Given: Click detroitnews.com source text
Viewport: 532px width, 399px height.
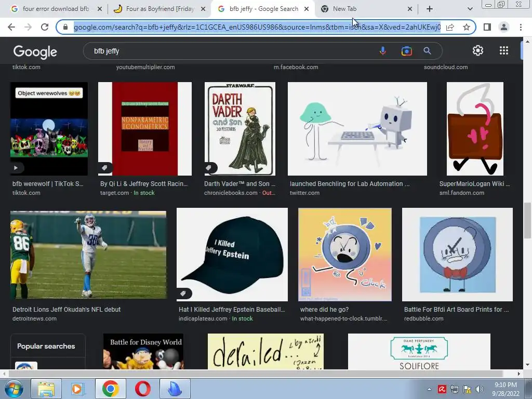Looking at the screenshot, I should 35,318.
